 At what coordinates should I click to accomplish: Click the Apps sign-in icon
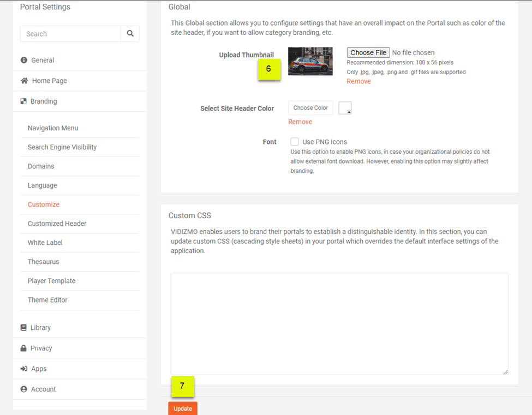23,369
